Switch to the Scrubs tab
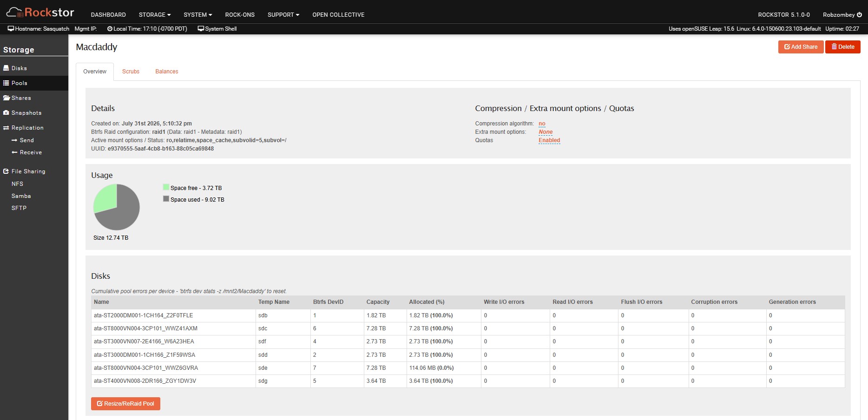 pos(131,72)
